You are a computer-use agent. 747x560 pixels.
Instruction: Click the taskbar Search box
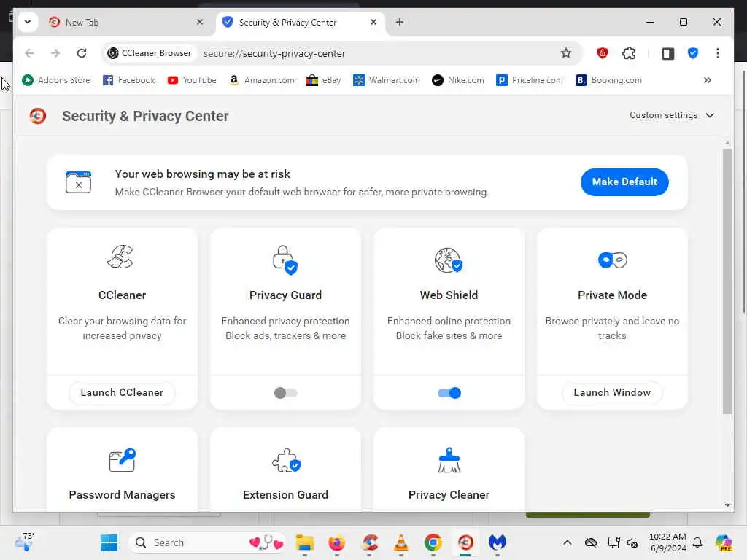[x=207, y=542]
